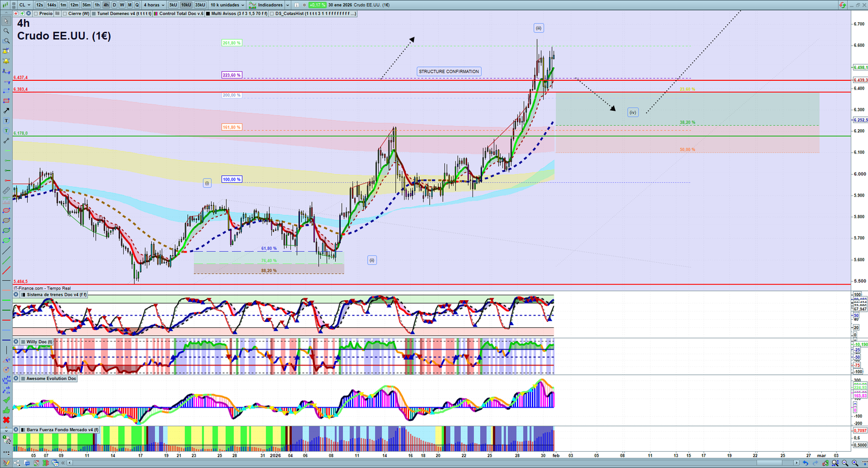
Task: Select the arrow drawing tool
Action: tap(7, 111)
